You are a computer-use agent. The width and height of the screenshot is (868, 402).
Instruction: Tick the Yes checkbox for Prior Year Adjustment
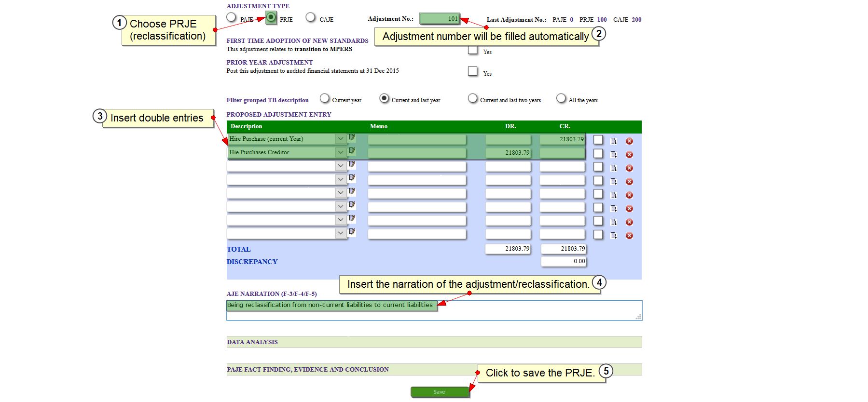pos(473,71)
